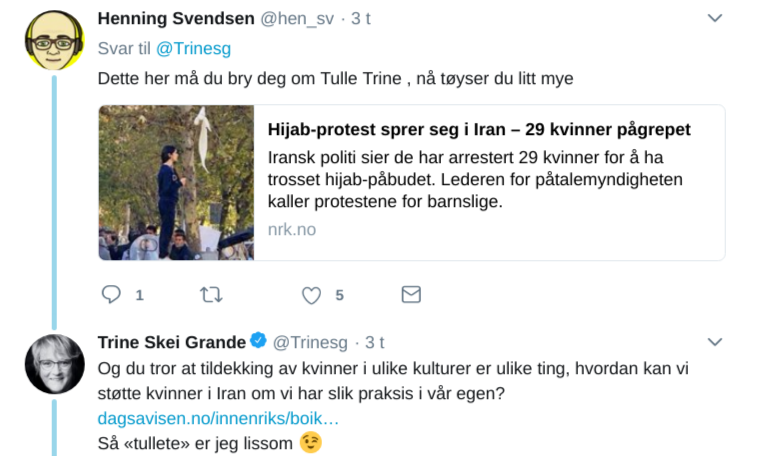
Task: Open Henning Svendsen's avatar picture
Action: 53,40
